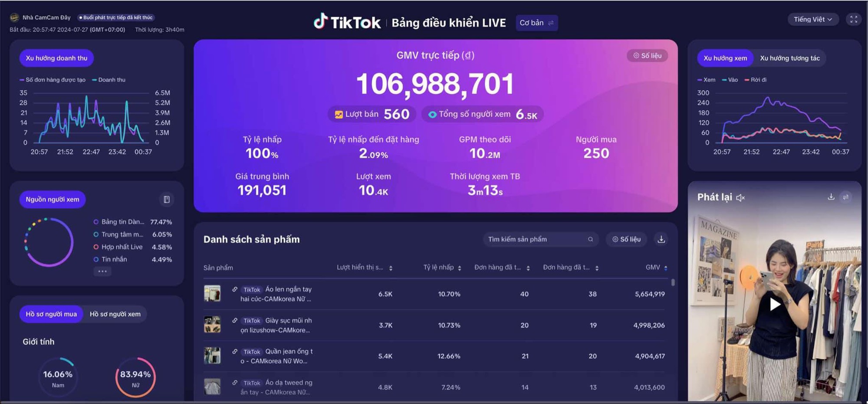868x404 pixels.
Task: Click the 106,988,701 GMV total
Action: pos(435,84)
